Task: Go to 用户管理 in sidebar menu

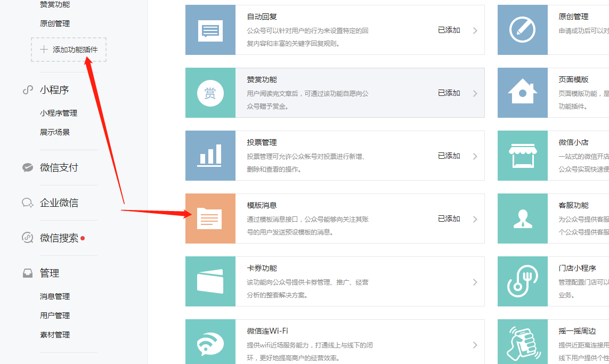Action: click(x=55, y=316)
